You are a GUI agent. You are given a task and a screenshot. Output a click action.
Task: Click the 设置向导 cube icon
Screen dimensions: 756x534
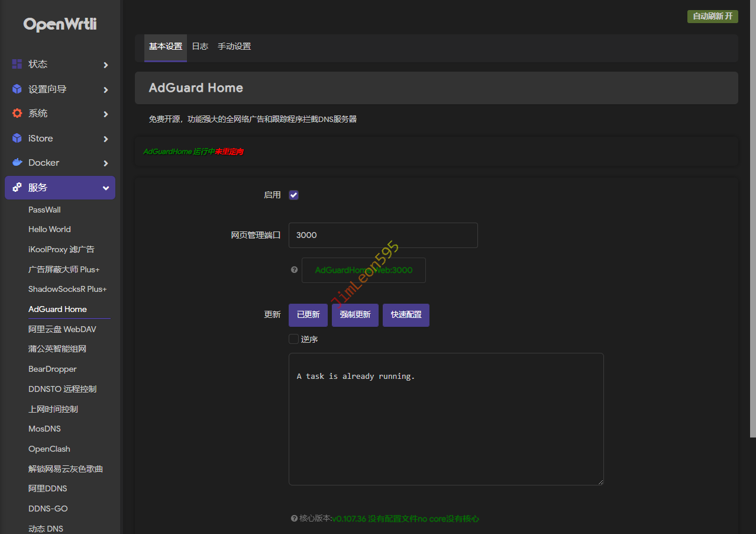[x=17, y=89]
